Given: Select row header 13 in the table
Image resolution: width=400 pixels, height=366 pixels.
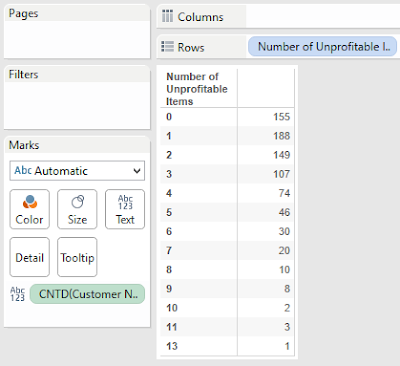Looking at the screenshot, I should tap(172, 346).
